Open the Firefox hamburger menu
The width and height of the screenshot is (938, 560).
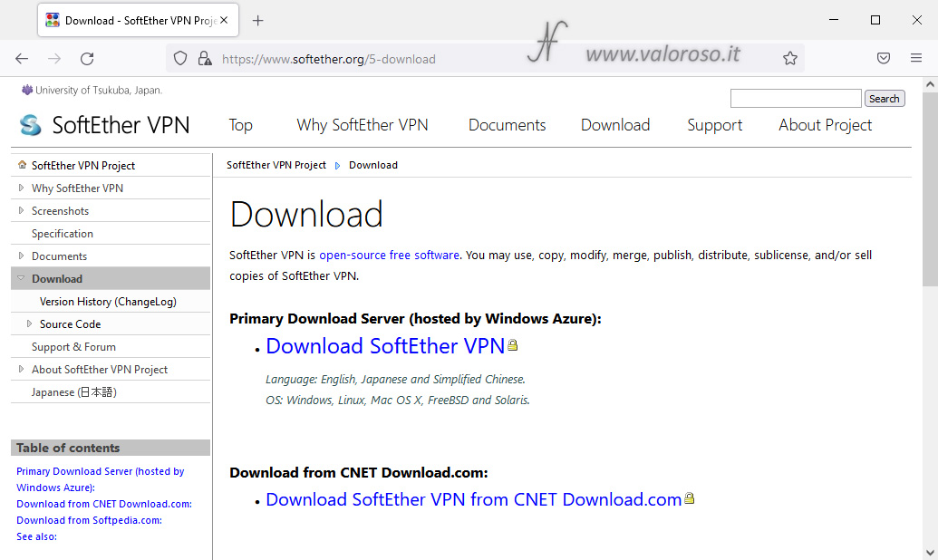point(916,58)
